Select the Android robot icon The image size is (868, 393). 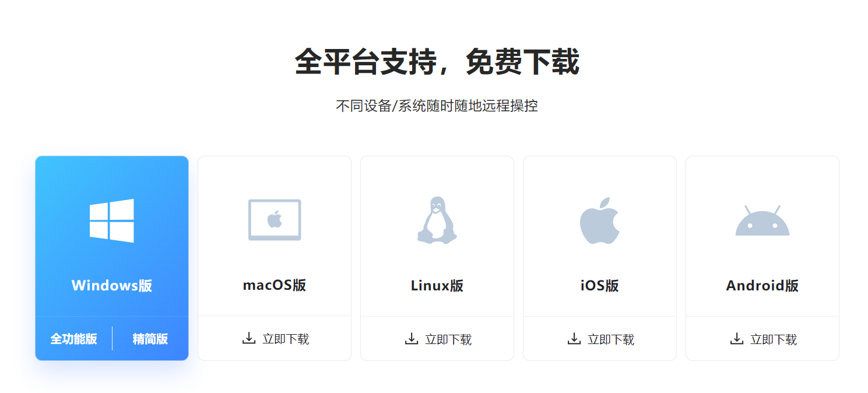[762, 220]
